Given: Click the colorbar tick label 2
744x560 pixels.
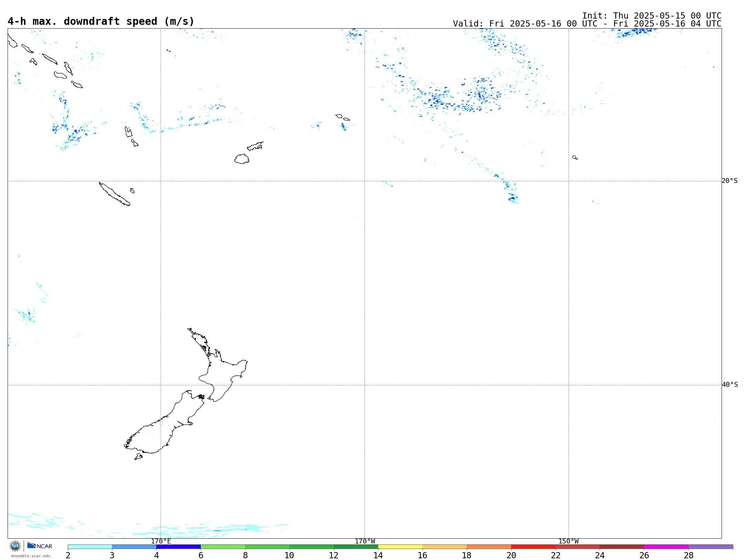Looking at the screenshot, I should 68,555.
